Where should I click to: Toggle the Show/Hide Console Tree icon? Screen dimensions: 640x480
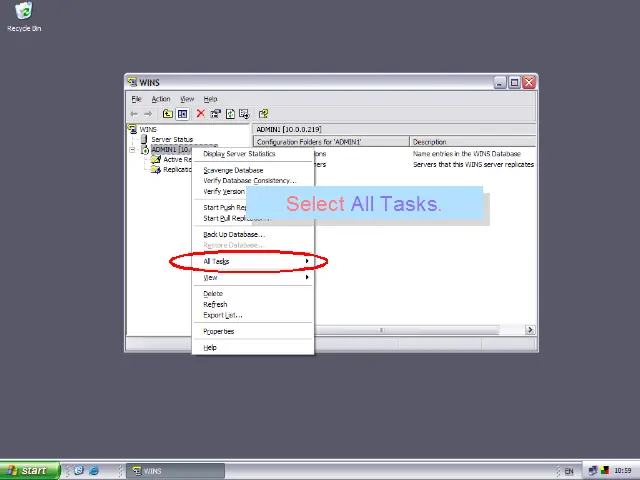pos(182,114)
